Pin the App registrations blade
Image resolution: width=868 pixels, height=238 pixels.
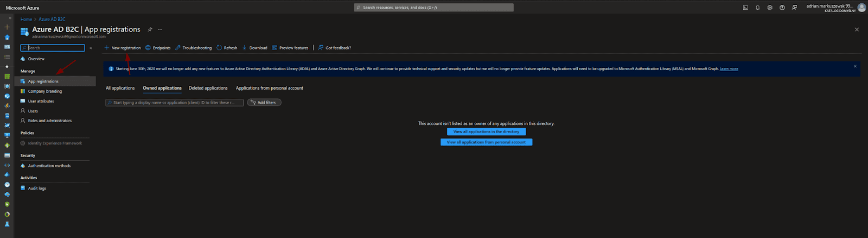(150, 29)
